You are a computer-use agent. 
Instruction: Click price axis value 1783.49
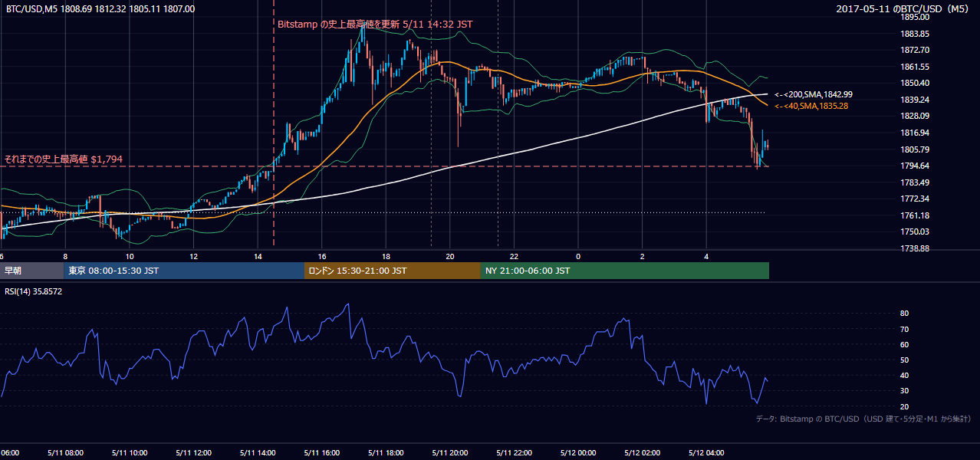click(x=916, y=182)
